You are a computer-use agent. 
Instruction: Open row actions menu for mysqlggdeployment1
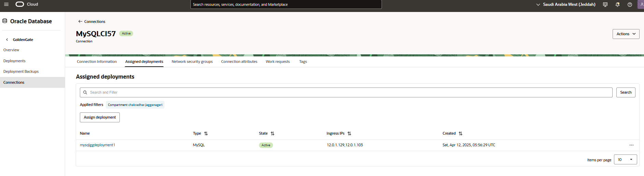point(631,145)
